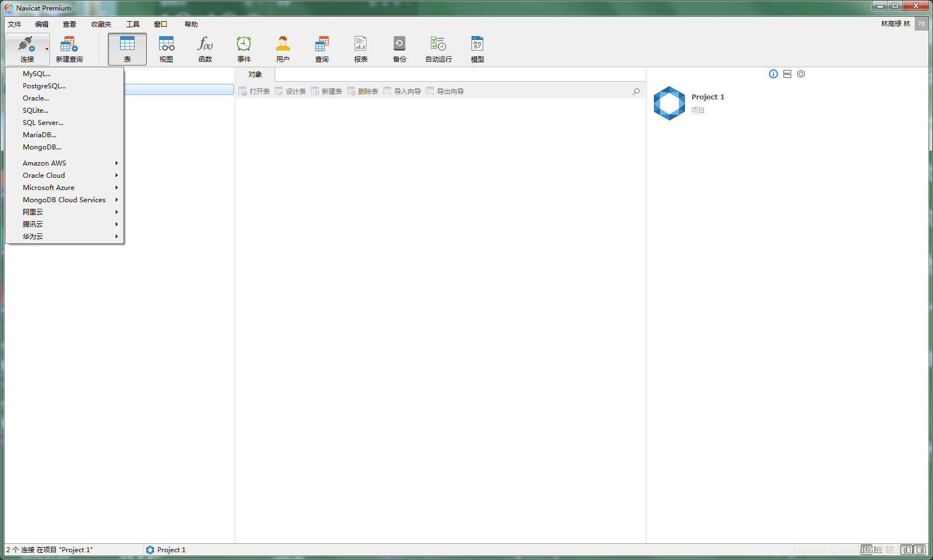Open the 编辑 menu
This screenshot has width=933, height=560.
(x=42, y=24)
